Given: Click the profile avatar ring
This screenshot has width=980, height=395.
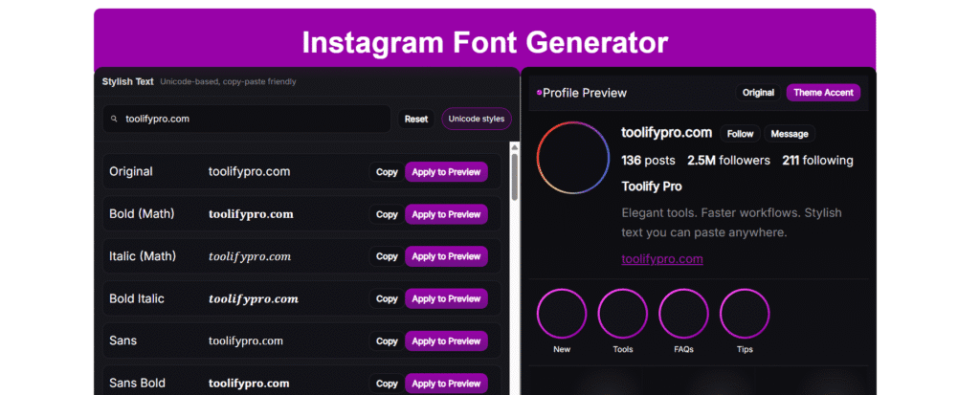Looking at the screenshot, I should pos(573,159).
